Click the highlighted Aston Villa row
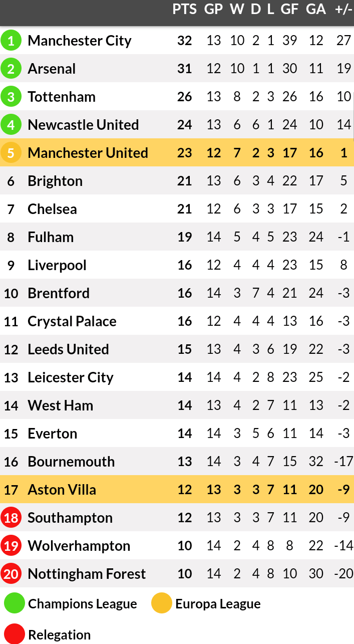The height and width of the screenshot is (644, 354). point(177,489)
